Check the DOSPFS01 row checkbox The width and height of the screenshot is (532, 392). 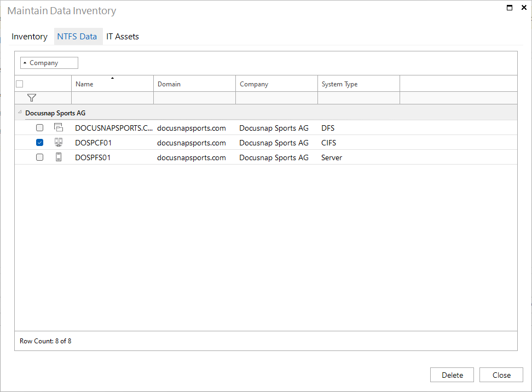(x=40, y=157)
